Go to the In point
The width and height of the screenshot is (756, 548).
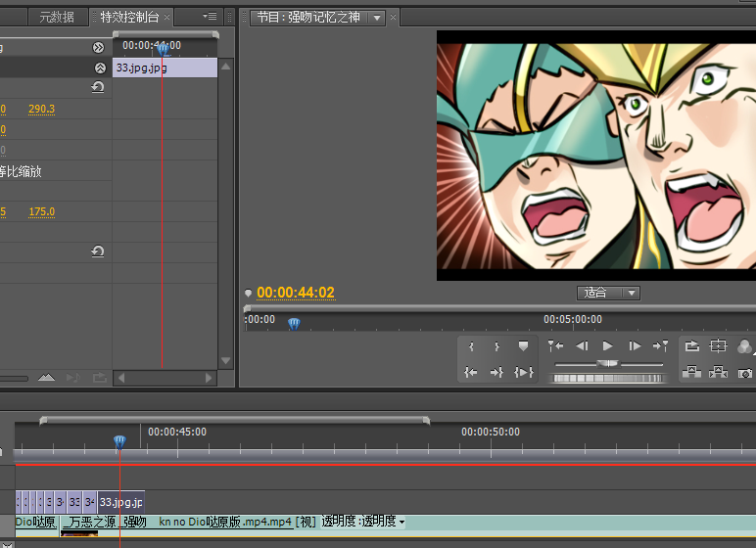click(471, 372)
